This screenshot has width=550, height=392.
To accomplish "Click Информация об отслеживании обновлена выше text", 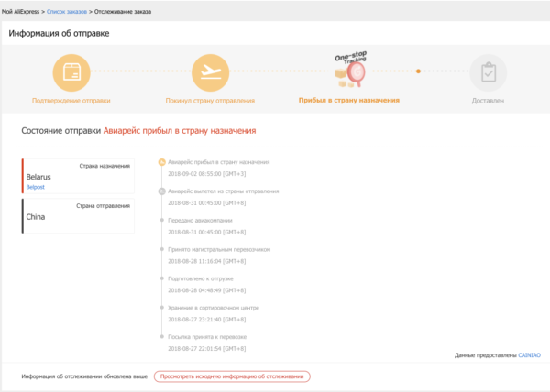I will 84,376.
